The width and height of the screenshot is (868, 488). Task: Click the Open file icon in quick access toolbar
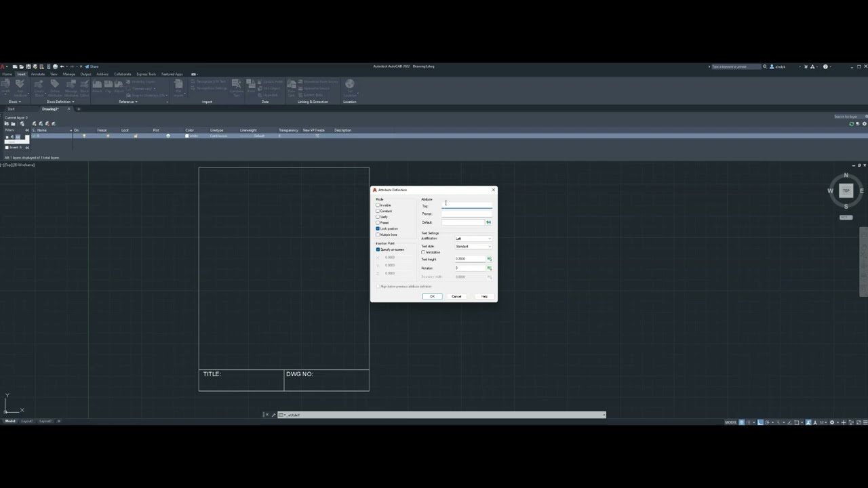[x=21, y=66]
